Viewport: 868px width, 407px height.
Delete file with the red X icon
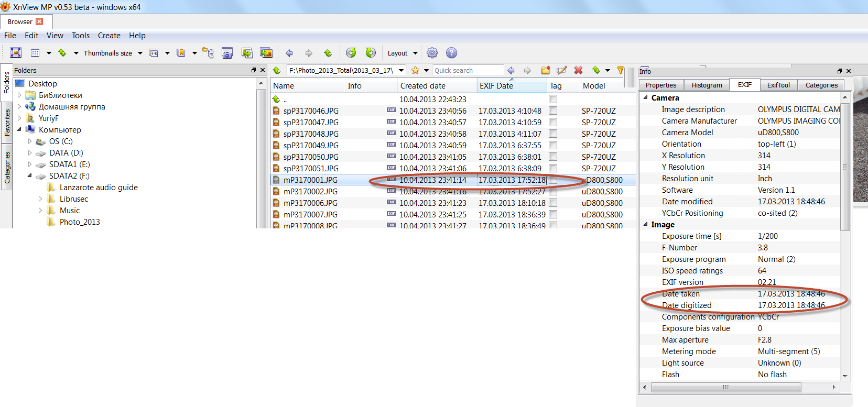coord(578,70)
